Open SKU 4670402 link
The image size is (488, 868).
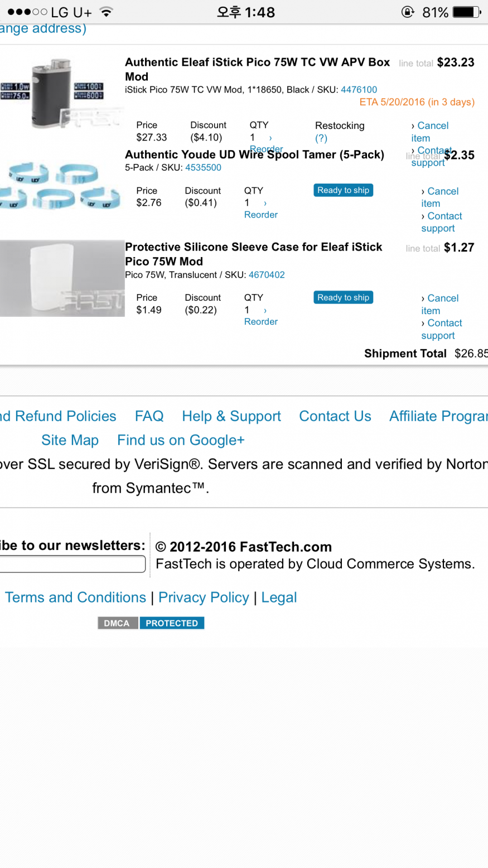(x=267, y=274)
